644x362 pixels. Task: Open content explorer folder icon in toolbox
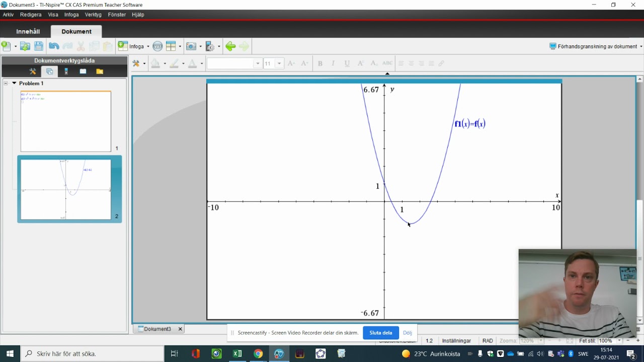[100, 71]
